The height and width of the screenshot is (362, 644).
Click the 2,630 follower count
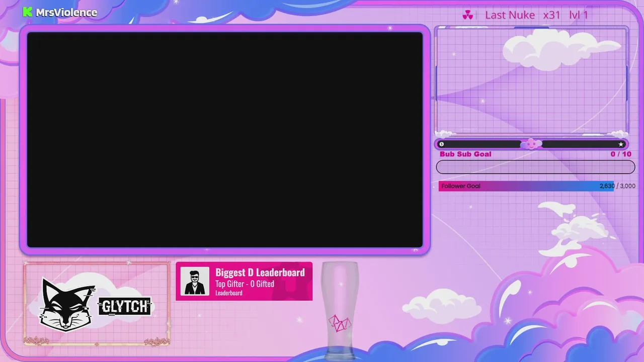(x=607, y=186)
